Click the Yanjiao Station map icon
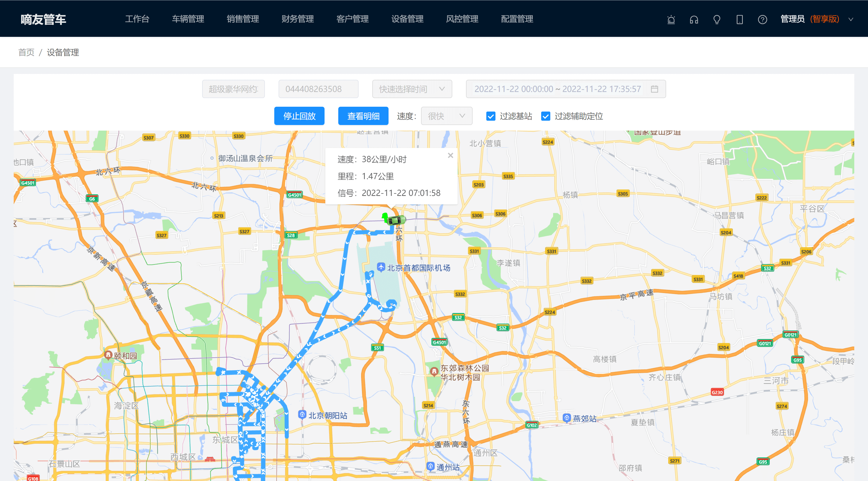Viewport: 868px width, 481px height. pyautogui.click(x=567, y=418)
